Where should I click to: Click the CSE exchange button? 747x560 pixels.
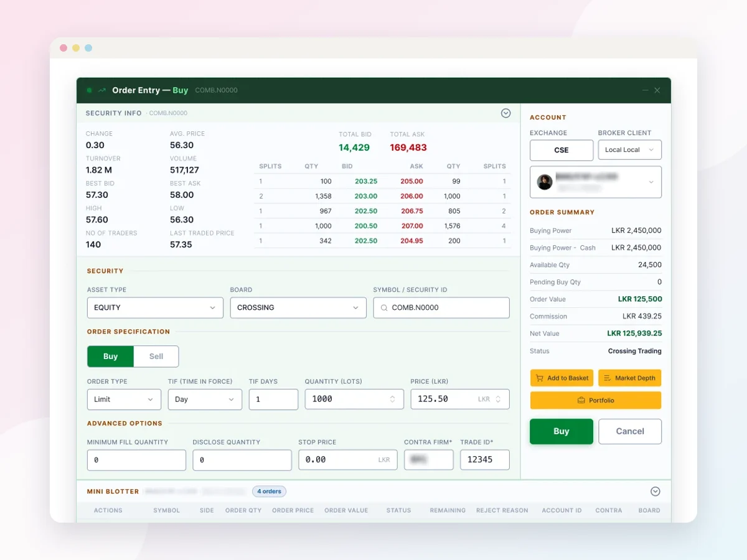[561, 150]
